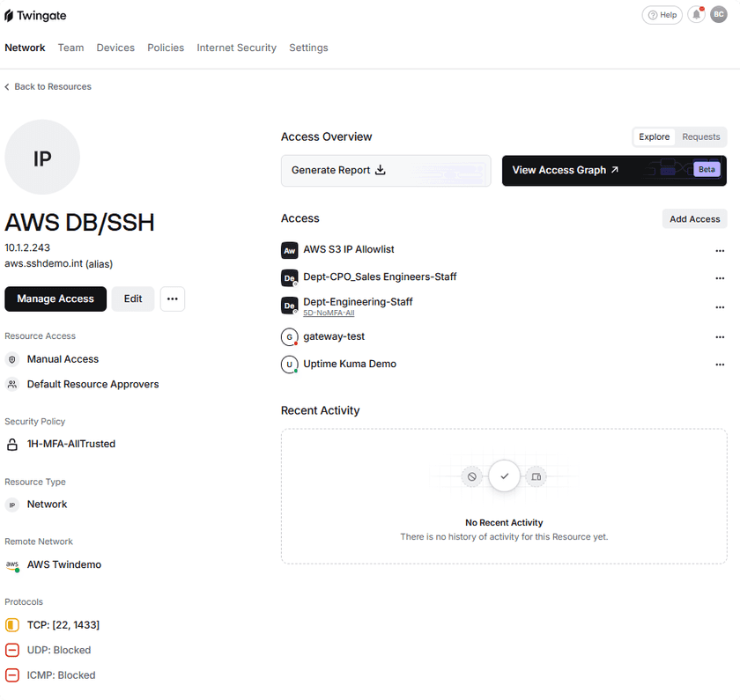Select the gateway-test entry name

[x=334, y=336]
